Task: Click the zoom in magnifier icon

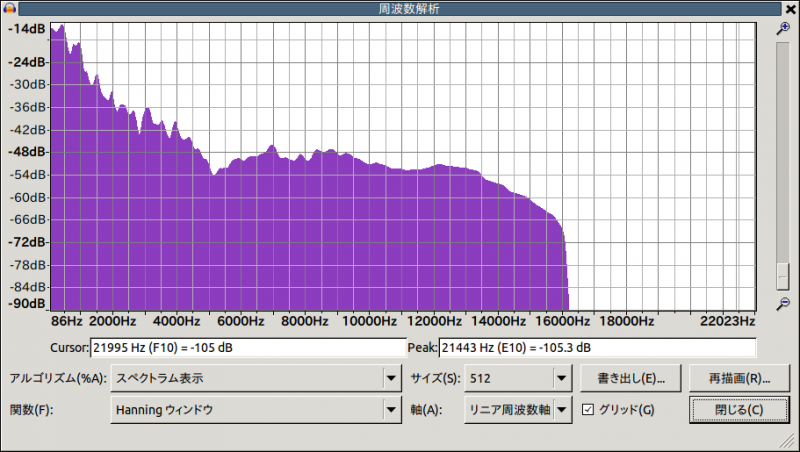Action: pyautogui.click(x=783, y=29)
